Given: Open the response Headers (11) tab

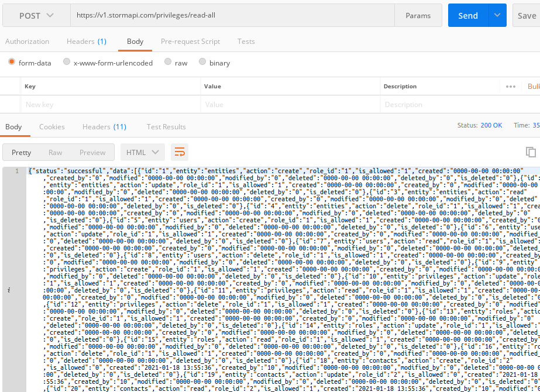Looking at the screenshot, I should 104,127.
